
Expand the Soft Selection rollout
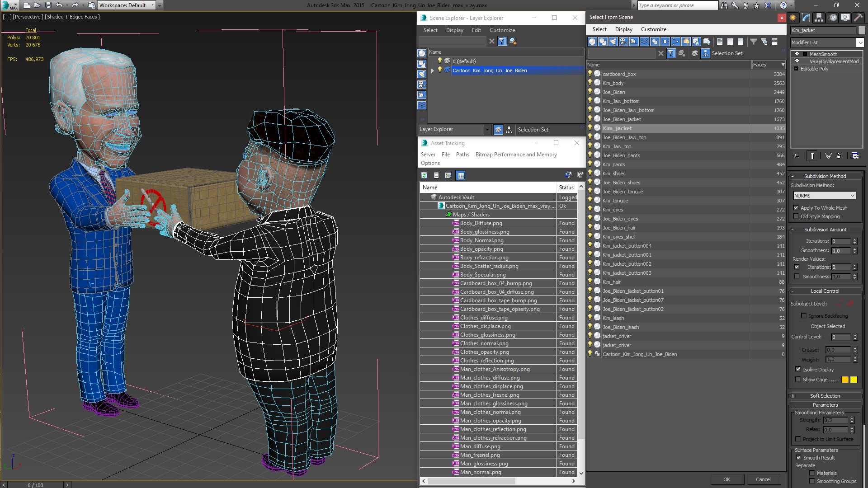825,396
